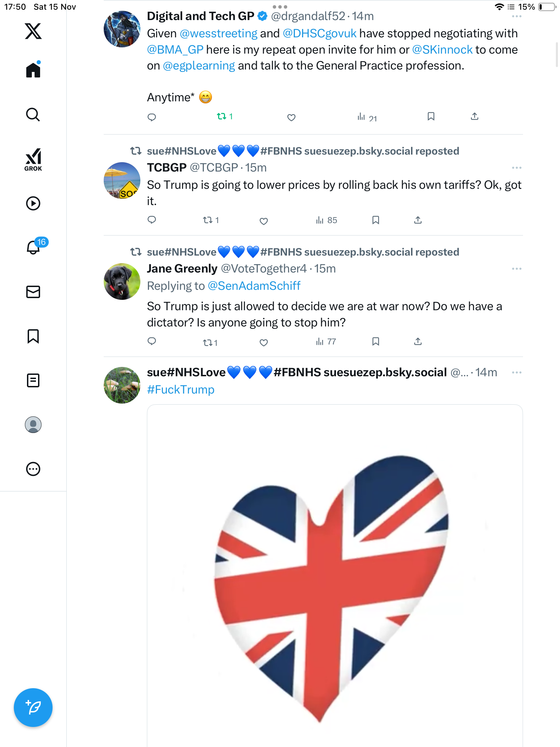Expand the sidebar More menu
The height and width of the screenshot is (747, 560).
pyautogui.click(x=33, y=469)
